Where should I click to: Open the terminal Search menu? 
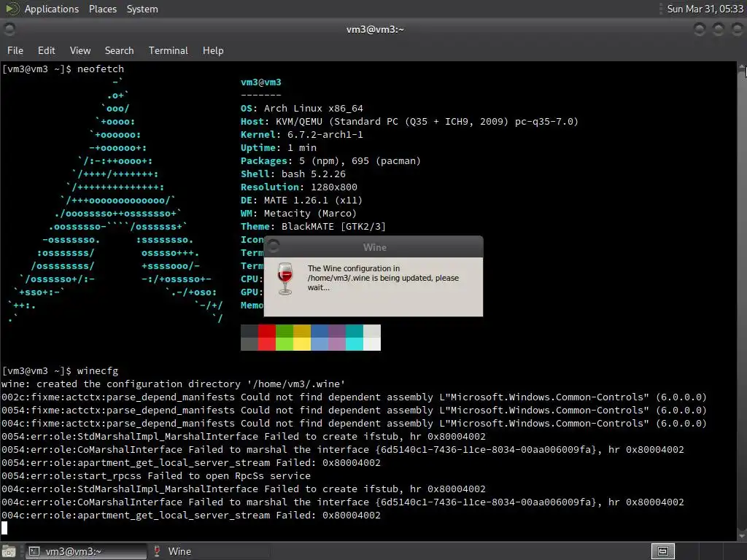point(119,50)
